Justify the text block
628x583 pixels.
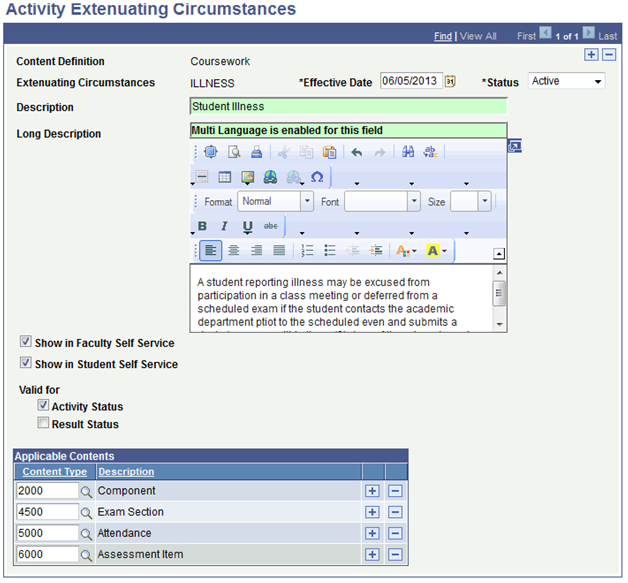point(279,251)
